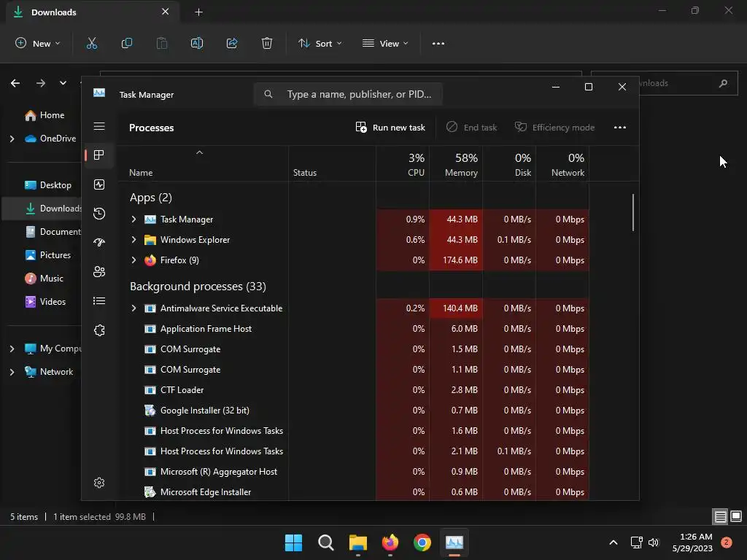747x560 pixels.
Task: Select Music in navigation pane
Action: pyautogui.click(x=44, y=279)
